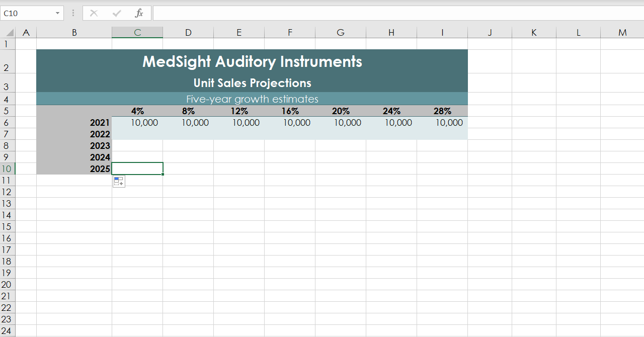The width and height of the screenshot is (644, 337).
Task: Click the MedSight Auditory Instruments title cell
Action: tap(252, 62)
